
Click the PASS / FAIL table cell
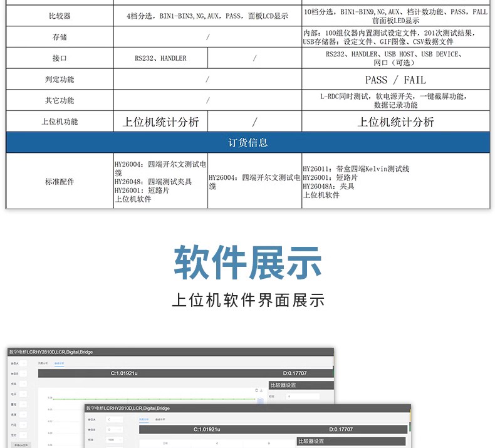pos(395,80)
